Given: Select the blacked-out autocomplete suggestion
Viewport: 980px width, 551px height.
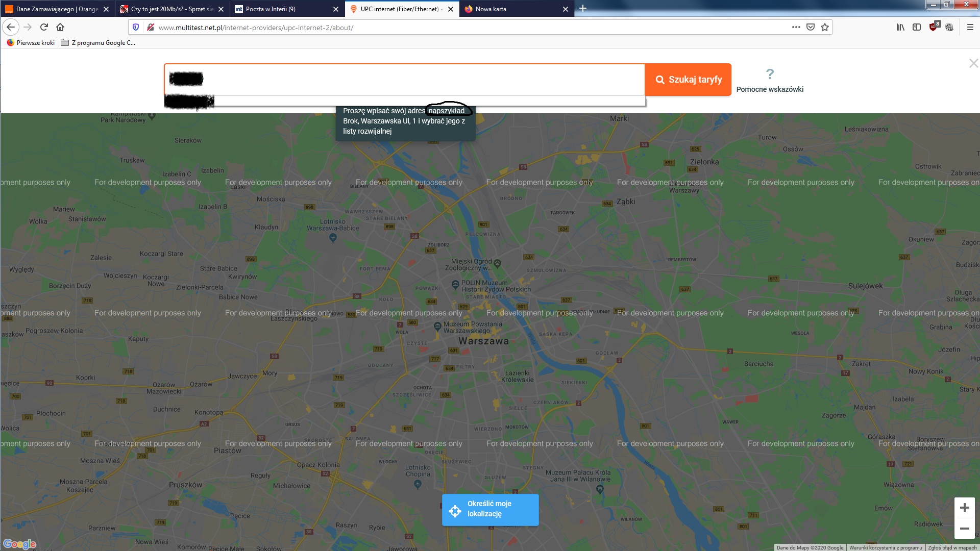Looking at the screenshot, I should click(x=404, y=101).
